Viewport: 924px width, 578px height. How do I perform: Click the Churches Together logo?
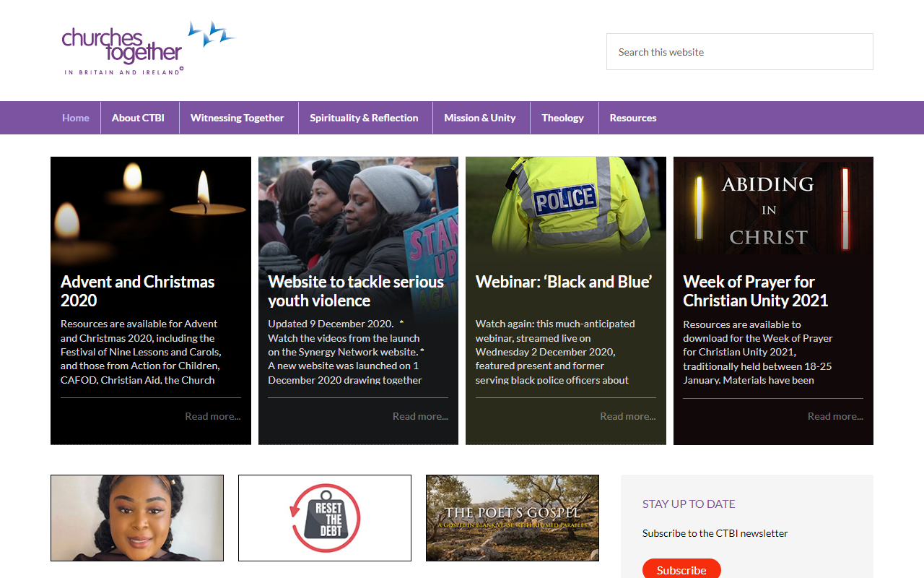pos(149,48)
